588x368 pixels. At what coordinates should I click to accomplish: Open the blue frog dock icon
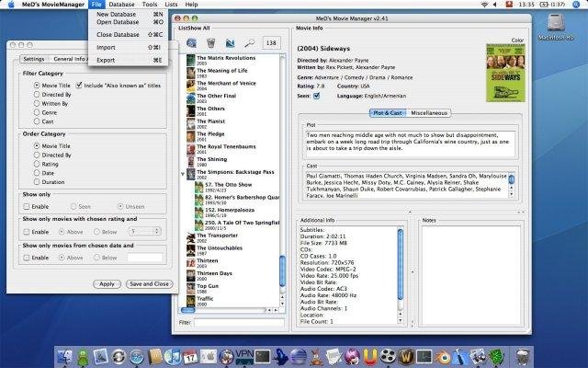click(280, 357)
